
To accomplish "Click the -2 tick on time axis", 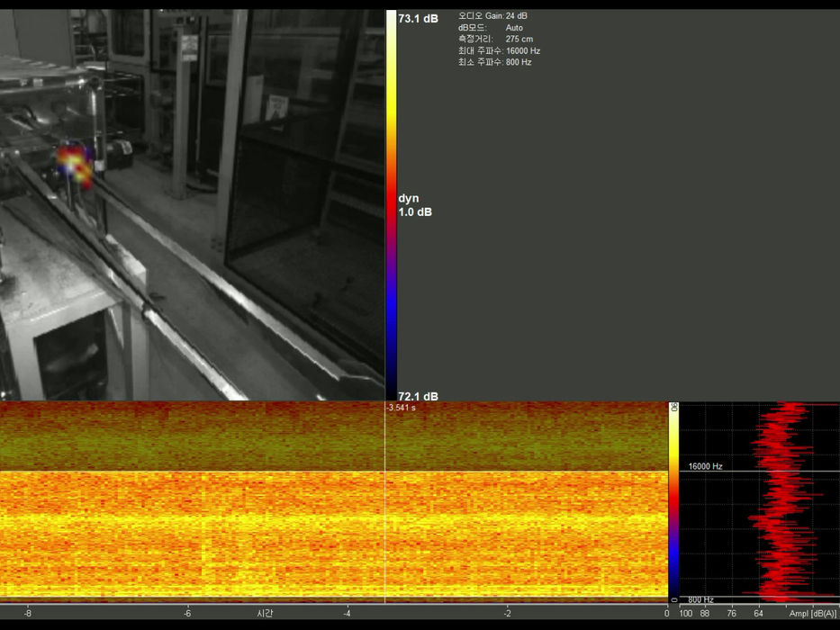I will (507, 614).
